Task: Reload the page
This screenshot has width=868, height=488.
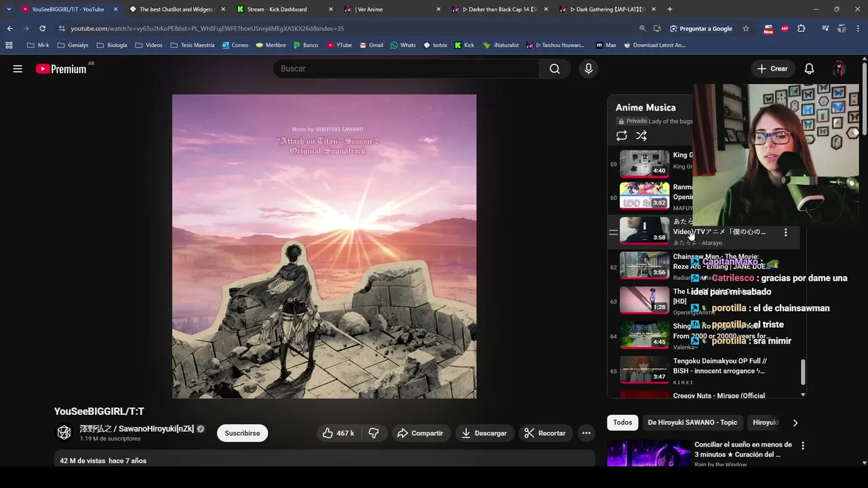Action: [x=42, y=28]
